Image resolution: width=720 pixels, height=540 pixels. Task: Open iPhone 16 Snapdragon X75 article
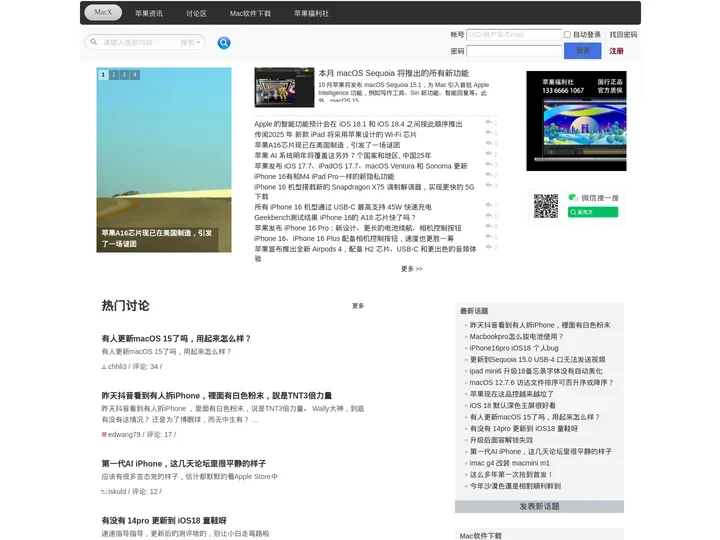(364, 191)
